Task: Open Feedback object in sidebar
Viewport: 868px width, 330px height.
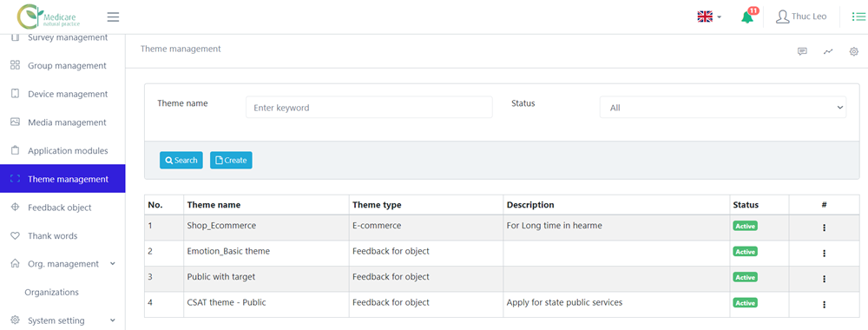Action: click(62, 208)
